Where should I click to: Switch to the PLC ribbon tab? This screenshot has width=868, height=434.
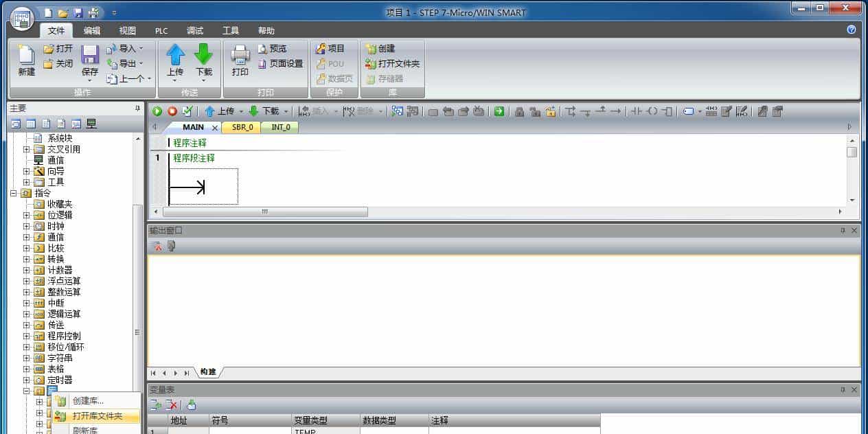161,30
